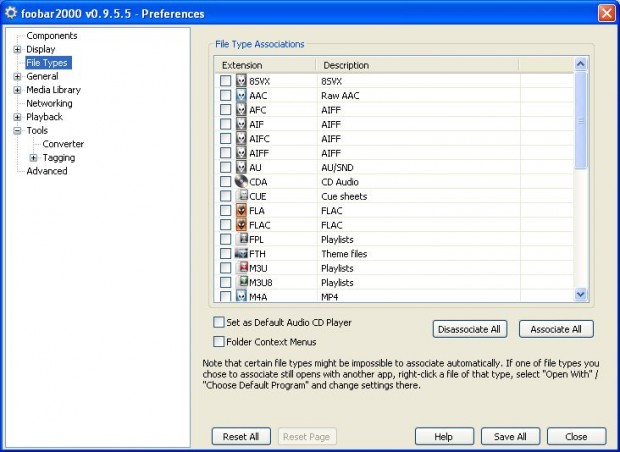Click the orange FLAC extension icon
Image resolution: width=620 pixels, height=452 pixels.
[x=241, y=225]
